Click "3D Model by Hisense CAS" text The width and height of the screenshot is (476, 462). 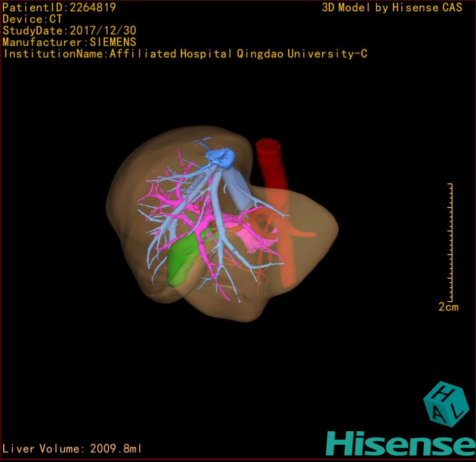click(392, 7)
